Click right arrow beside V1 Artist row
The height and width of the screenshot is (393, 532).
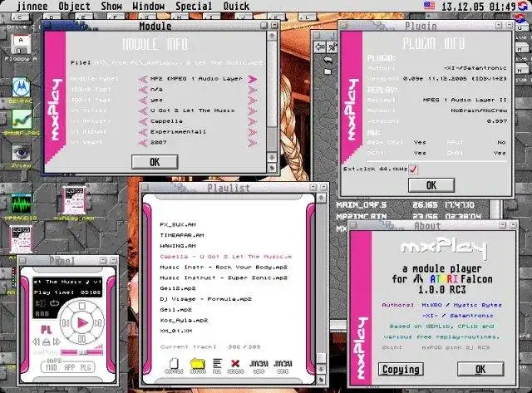(x=252, y=121)
